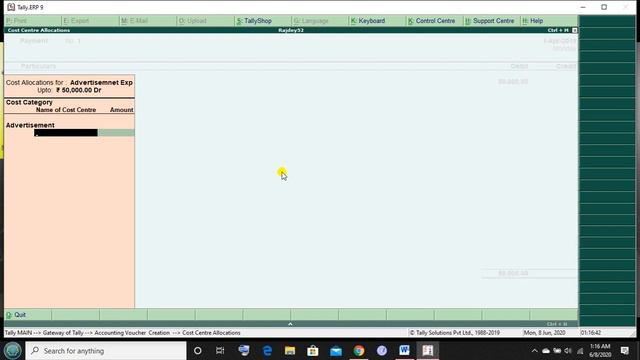This screenshot has width=640, height=360.
Task: Click the greyed Language button
Action: coord(311,21)
